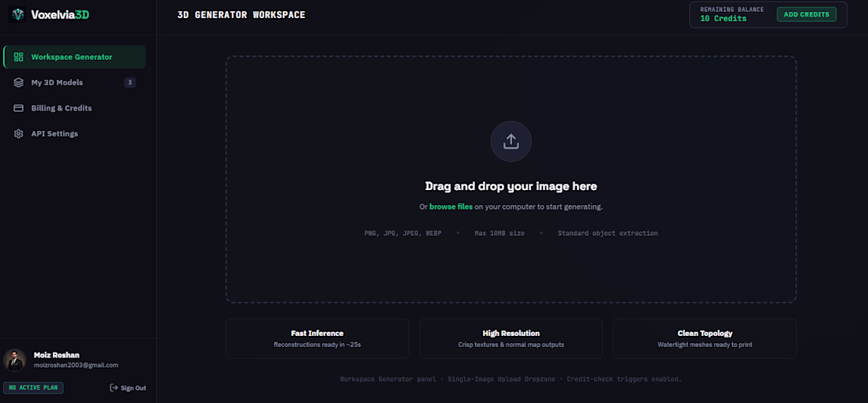
Task: Click the Remaining Balance label
Action: pos(731,9)
